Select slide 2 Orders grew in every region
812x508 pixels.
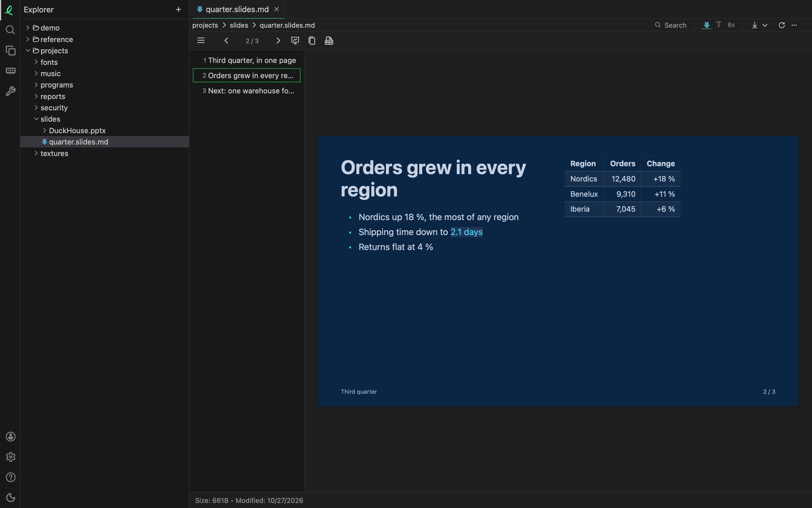(247, 75)
